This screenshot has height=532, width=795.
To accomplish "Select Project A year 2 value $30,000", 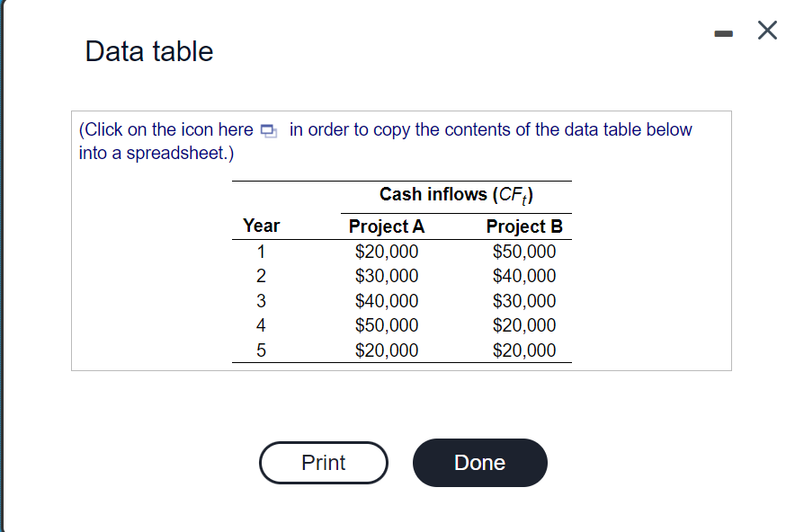I will click(x=387, y=276).
